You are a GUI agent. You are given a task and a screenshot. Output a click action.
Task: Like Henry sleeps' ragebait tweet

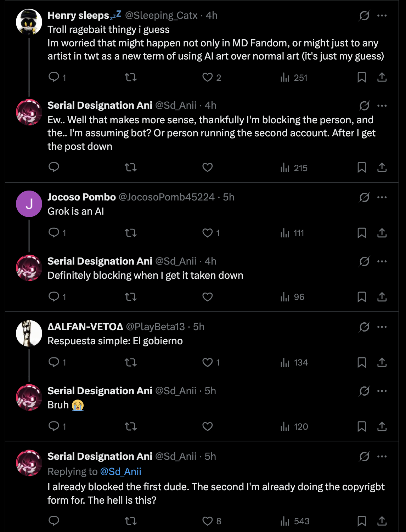click(x=208, y=77)
